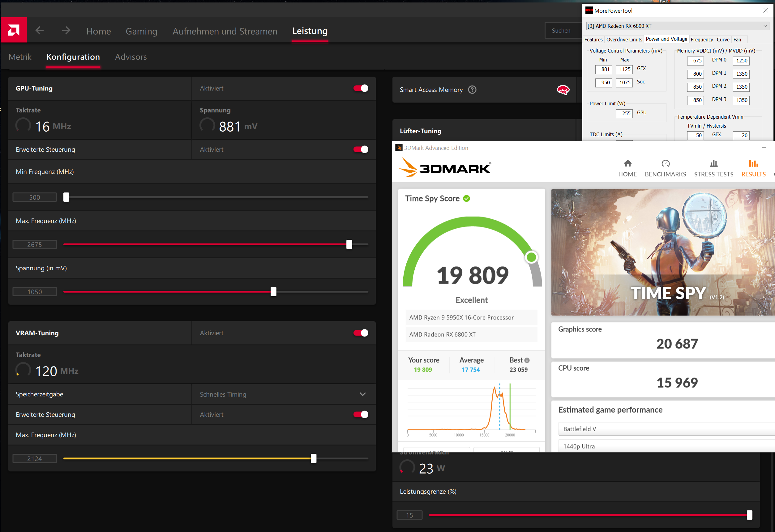Viewport: 775px width, 532px height.
Task: Click info icon next to Best score
Action: (527, 360)
